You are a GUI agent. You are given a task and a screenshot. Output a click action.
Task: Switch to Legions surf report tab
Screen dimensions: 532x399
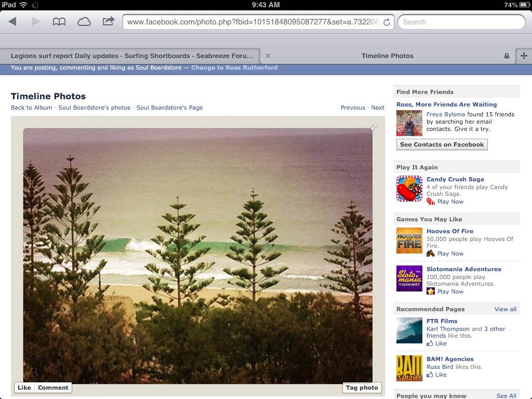click(132, 56)
